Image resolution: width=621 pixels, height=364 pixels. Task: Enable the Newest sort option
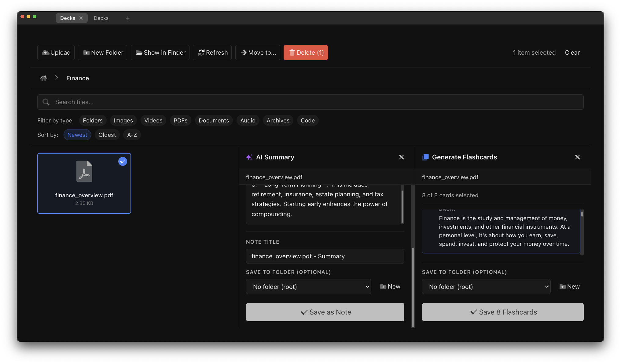point(77,134)
